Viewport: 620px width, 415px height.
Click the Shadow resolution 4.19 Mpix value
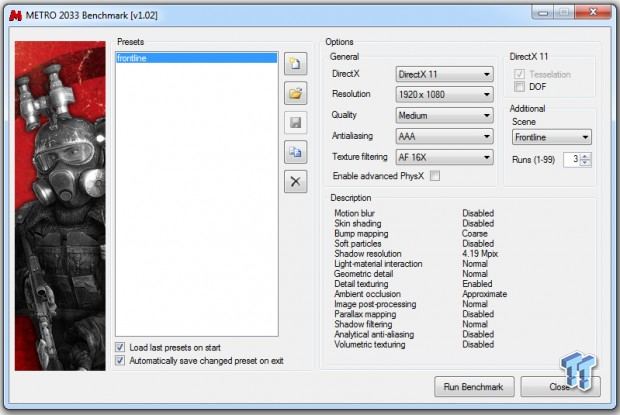tap(480, 254)
